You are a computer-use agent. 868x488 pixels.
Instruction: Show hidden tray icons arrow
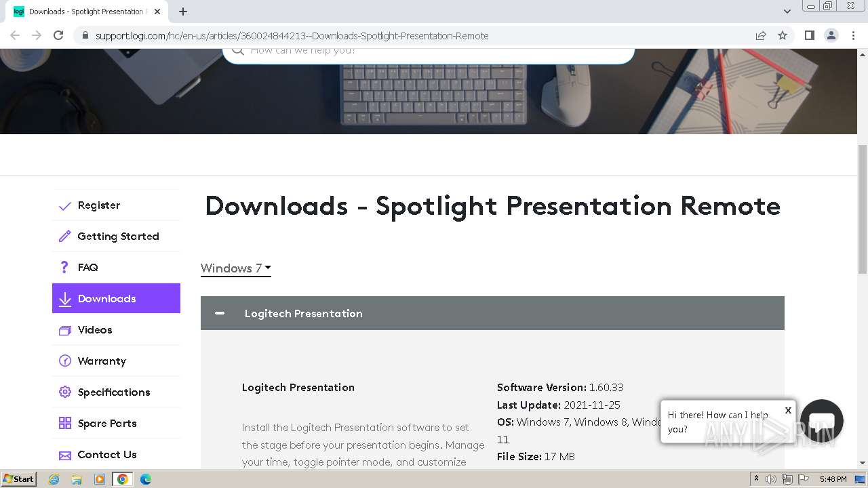pyautogui.click(x=756, y=479)
